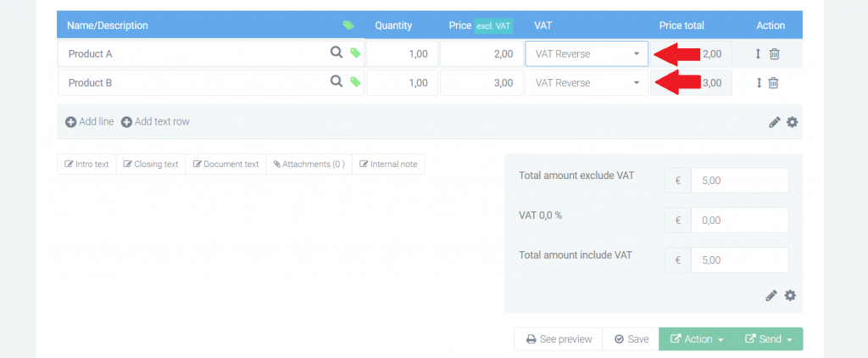
Task: Click the green tag icon for Product B
Action: click(x=355, y=82)
